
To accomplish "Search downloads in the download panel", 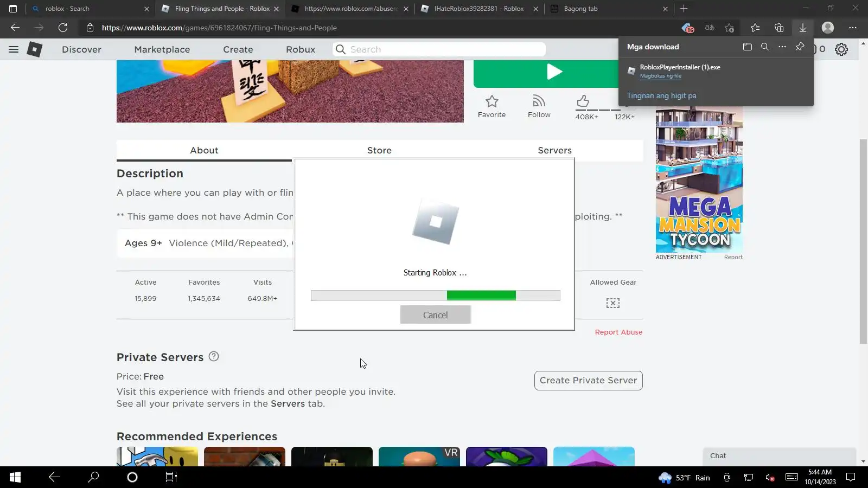I will [765, 47].
